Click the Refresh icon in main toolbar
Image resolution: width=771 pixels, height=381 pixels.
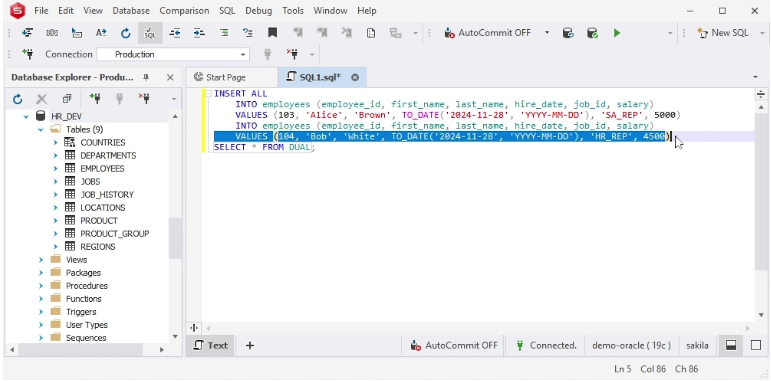[125, 33]
